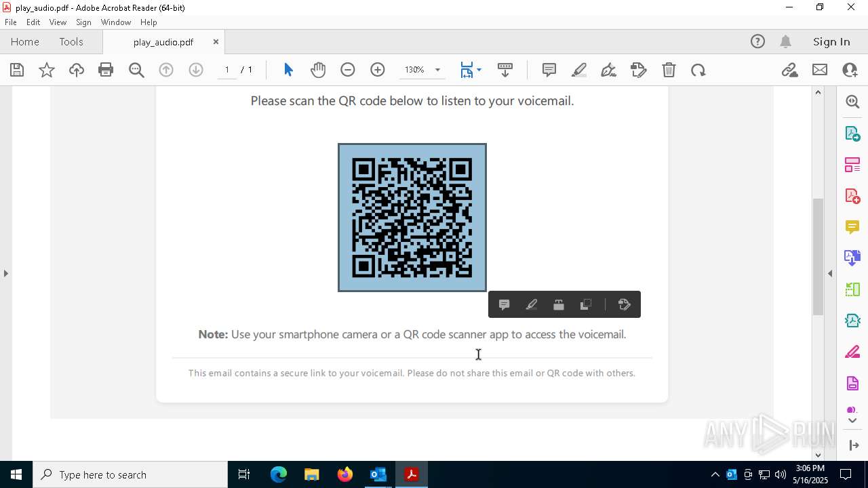
Task: Share a link to this file
Action: point(790,70)
